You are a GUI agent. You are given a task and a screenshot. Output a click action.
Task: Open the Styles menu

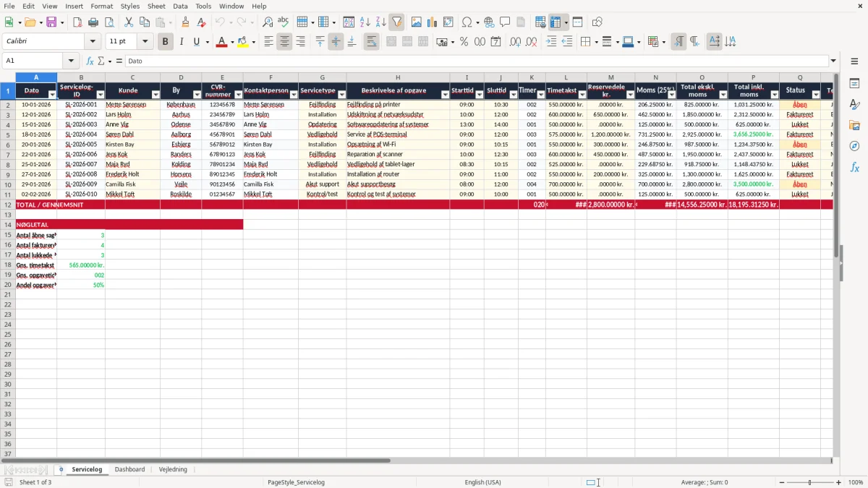130,6
